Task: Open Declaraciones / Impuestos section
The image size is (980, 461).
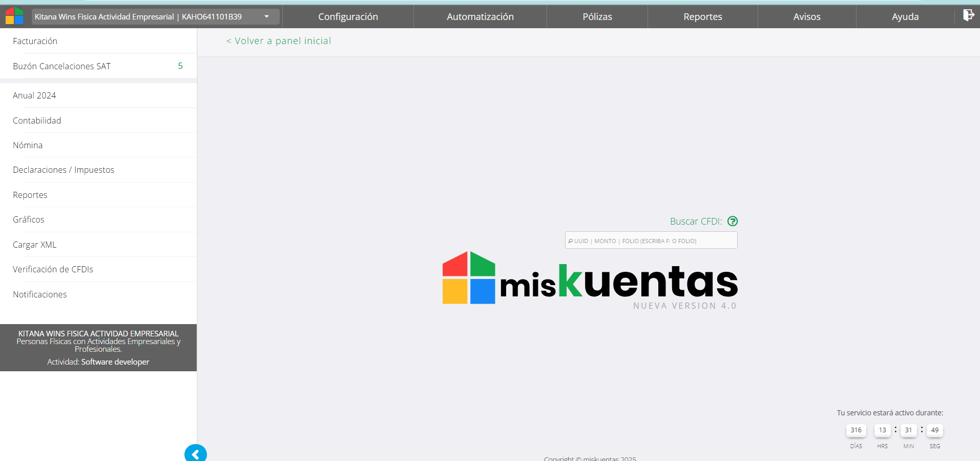Action: click(x=64, y=170)
